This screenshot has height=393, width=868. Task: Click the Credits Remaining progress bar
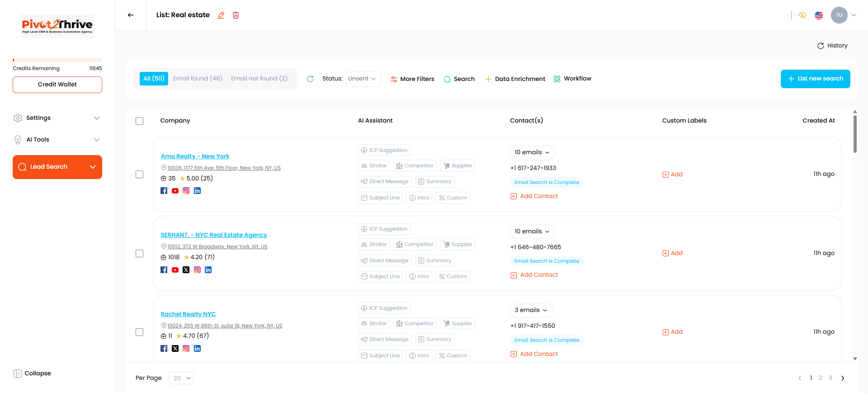point(57,60)
